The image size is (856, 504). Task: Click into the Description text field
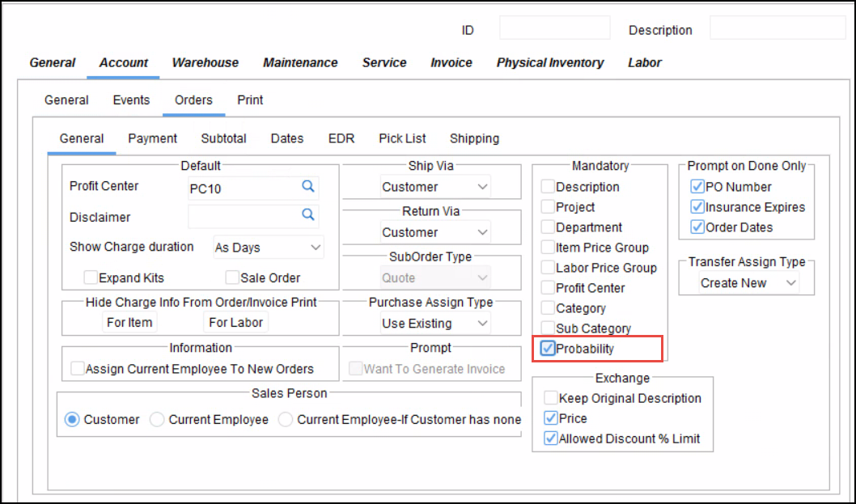(777, 28)
